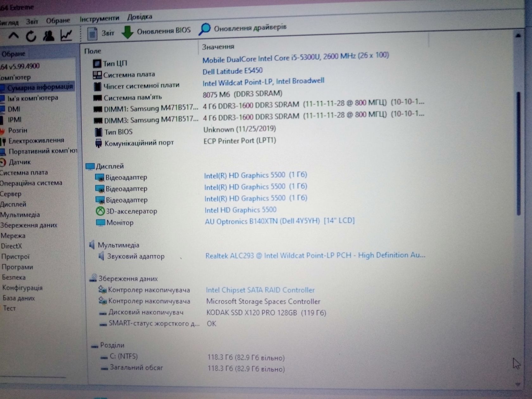Open the Довідка menu
The height and width of the screenshot is (399, 532).
click(140, 17)
